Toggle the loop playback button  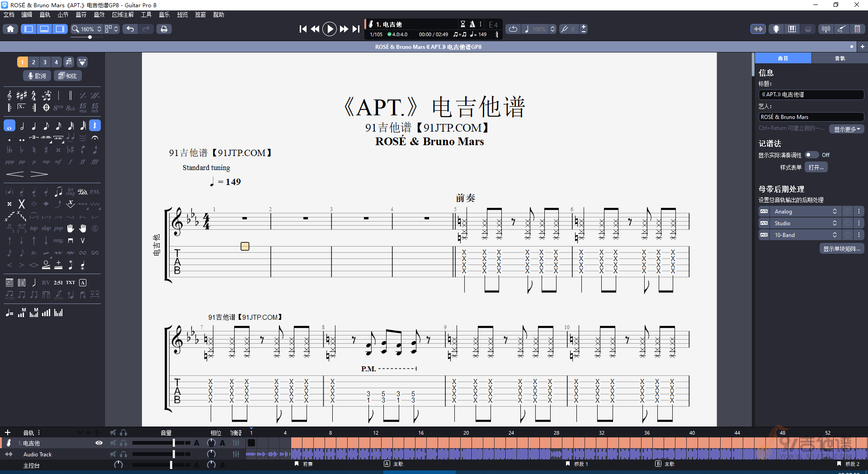point(513,29)
